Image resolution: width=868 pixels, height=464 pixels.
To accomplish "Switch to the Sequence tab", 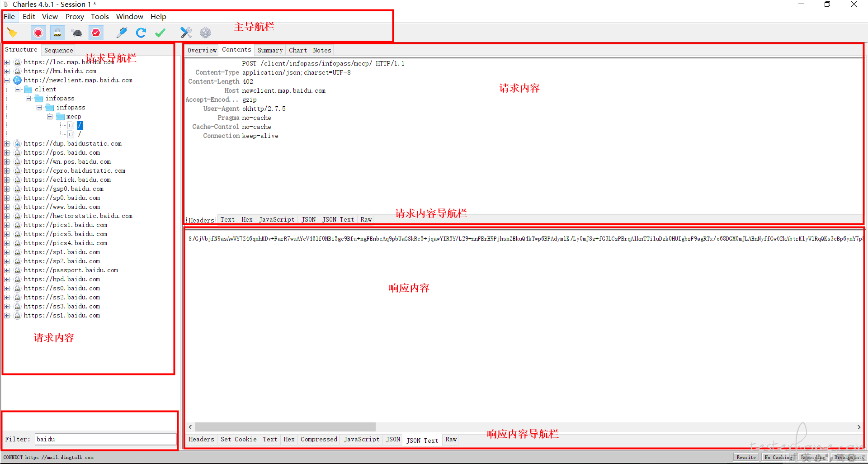I will point(58,50).
